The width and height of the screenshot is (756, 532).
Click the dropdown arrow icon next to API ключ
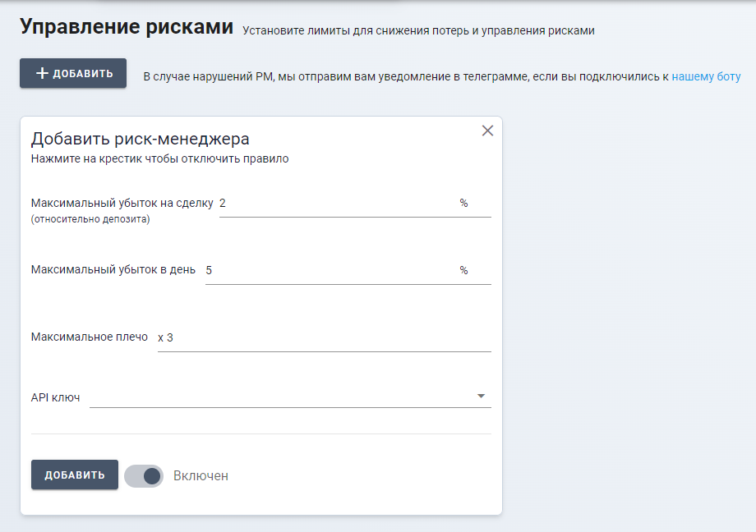[482, 396]
